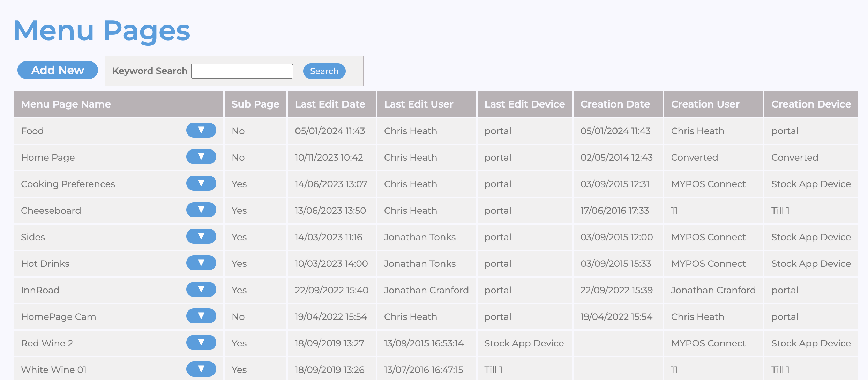Click the Creation Device column header

(x=811, y=104)
